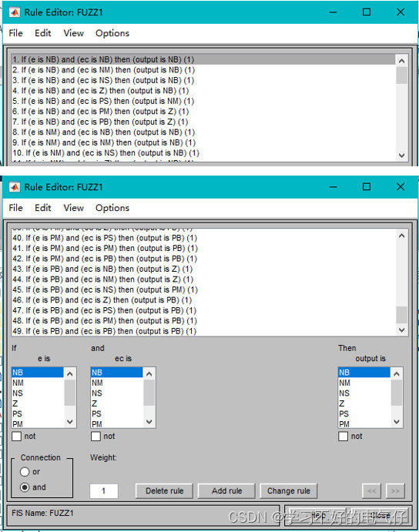
Task: Click the Change rule button
Action: tap(289, 490)
